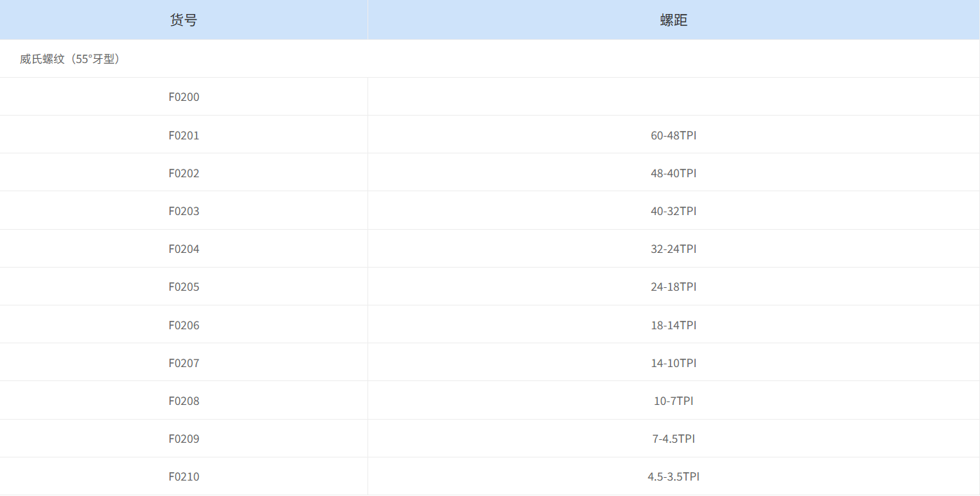Select the 7-4.5TPI pitch cell
This screenshot has height=496, width=980.
673,439
